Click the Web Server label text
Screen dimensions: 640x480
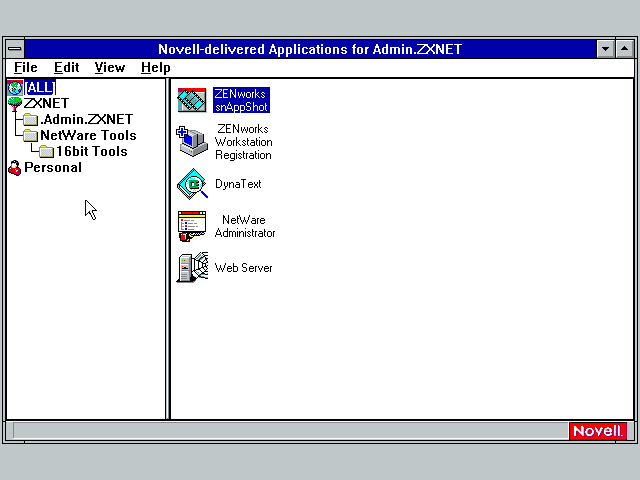(243, 268)
